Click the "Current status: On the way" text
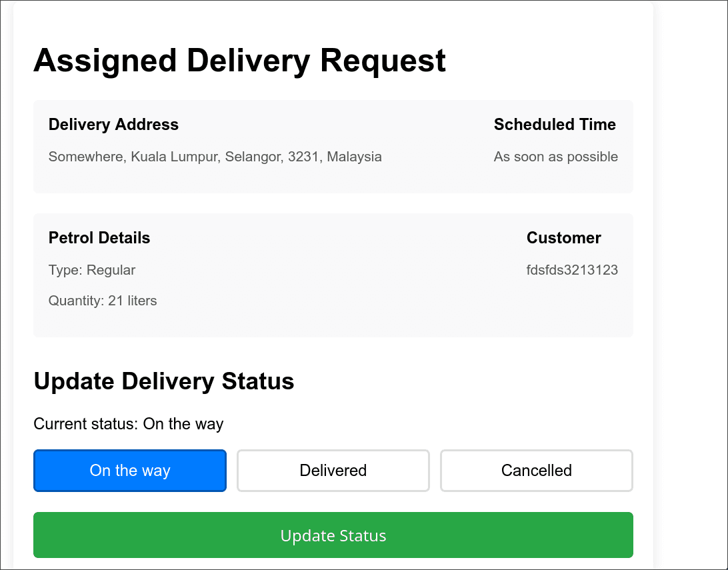The height and width of the screenshot is (570, 728). (128, 424)
